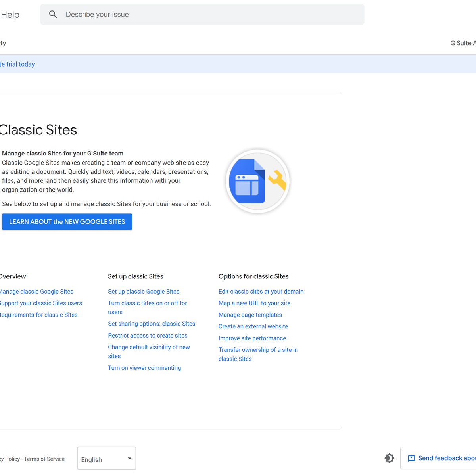Open Manage page templates
Image resolution: width=476 pixels, height=476 pixels.
(x=250, y=315)
